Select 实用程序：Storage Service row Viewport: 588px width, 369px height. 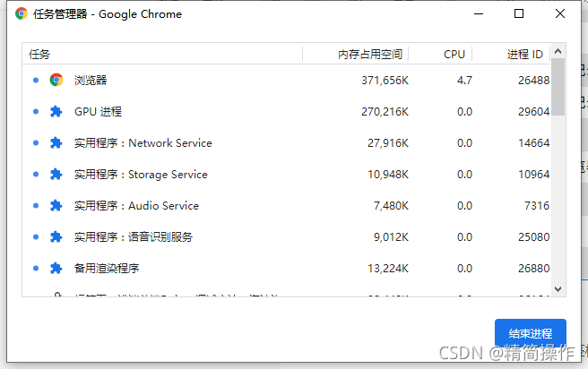(x=287, y=174)
